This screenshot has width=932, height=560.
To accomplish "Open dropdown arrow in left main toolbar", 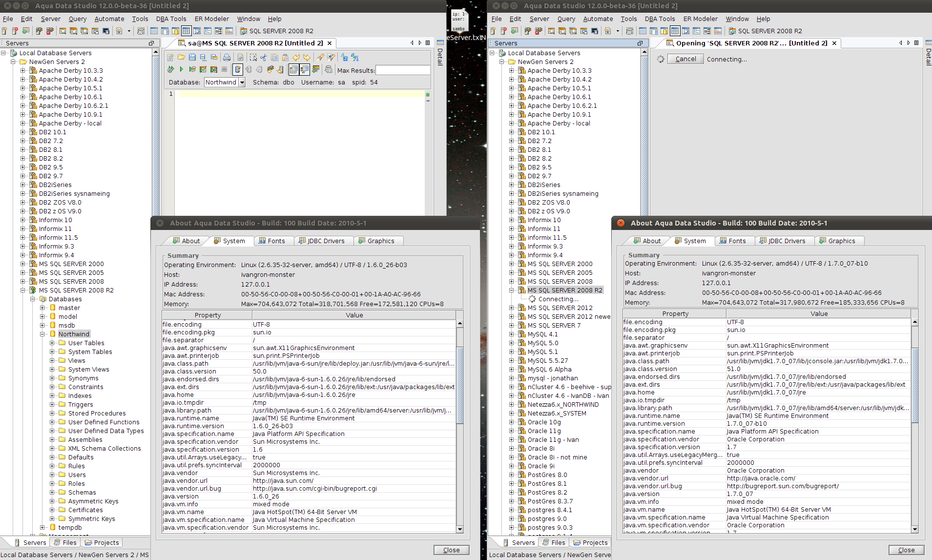I will 129,31.
